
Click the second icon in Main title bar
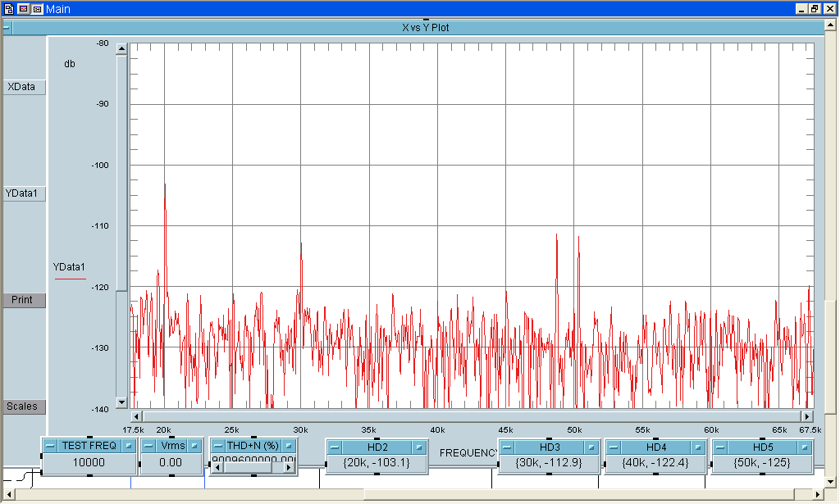point(23,8)
